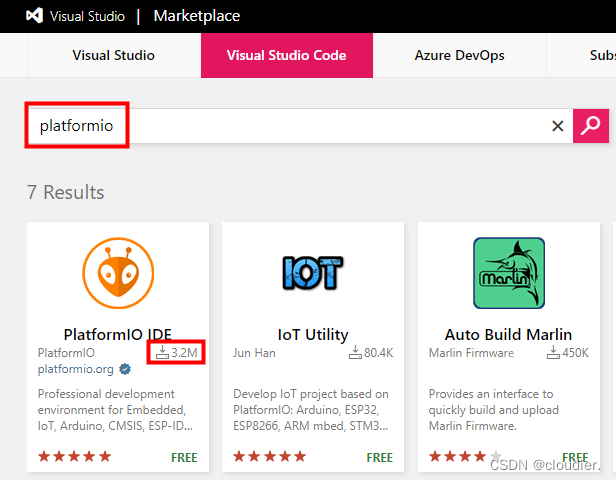Clear the search box with X icon
The height and width of the screenshot is (480, 616).
[557, 126]
